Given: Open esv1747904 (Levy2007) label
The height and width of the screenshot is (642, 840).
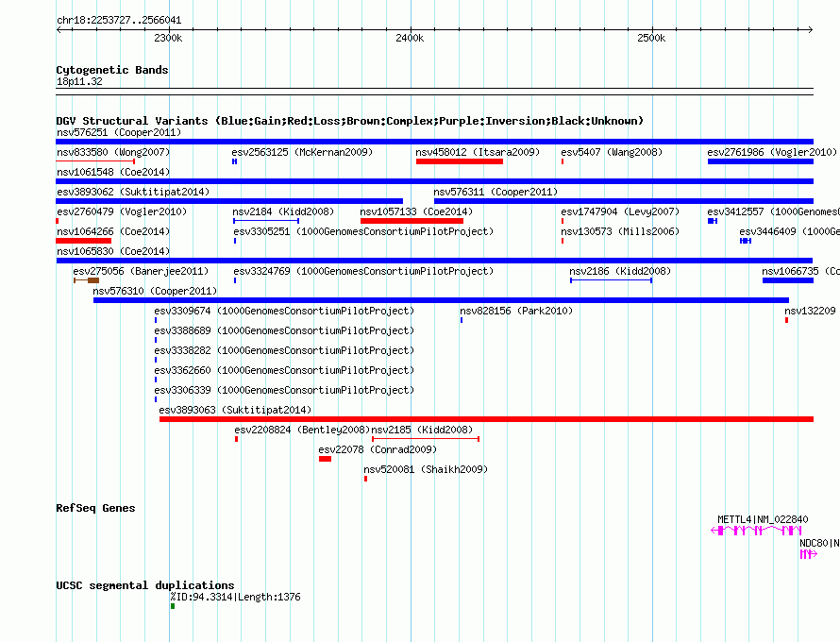Looking at the screenshot, I should 620,211.
